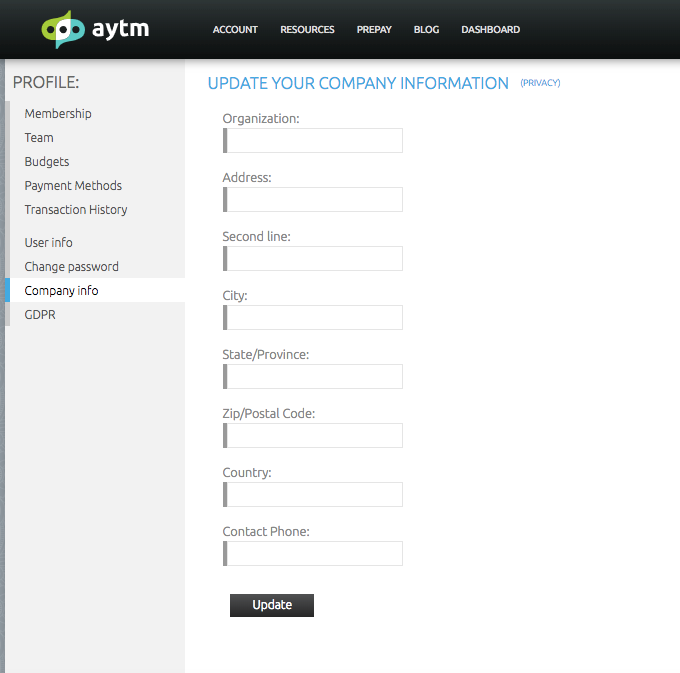Open Payment Methods settings
This screenshot has height=673, width=680.
click(x=73, y=186)
